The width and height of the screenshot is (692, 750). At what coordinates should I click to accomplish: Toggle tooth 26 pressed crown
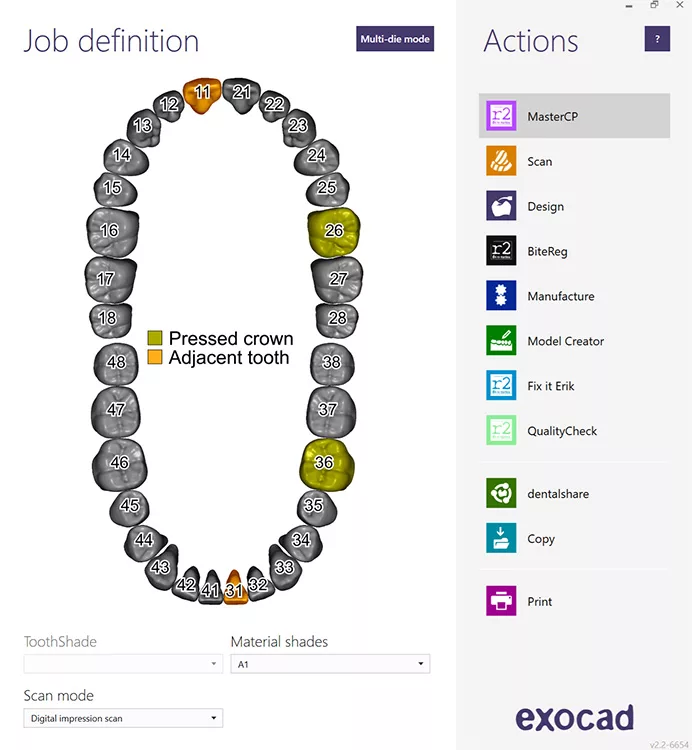pos(333,231)
